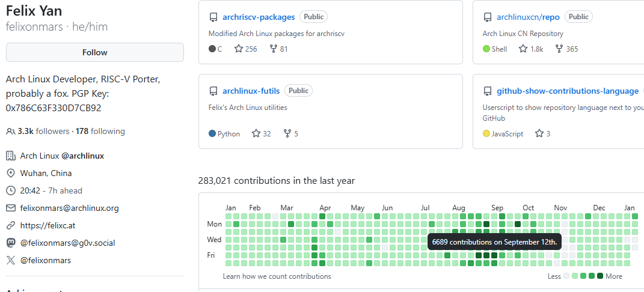The image size is (644, 292).
Task: Click the Fri row label in contribution graph
Action: coord(211,255)
